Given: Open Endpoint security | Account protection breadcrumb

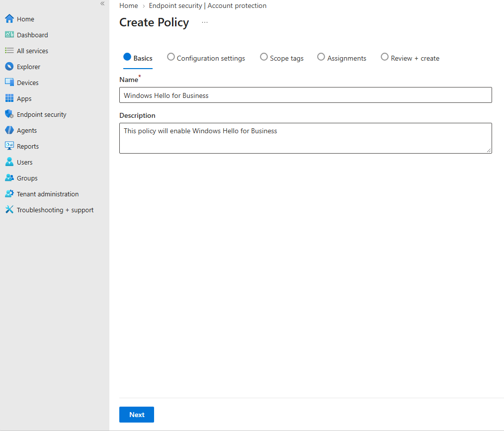Looking at the screenshot, I should 208,6.
